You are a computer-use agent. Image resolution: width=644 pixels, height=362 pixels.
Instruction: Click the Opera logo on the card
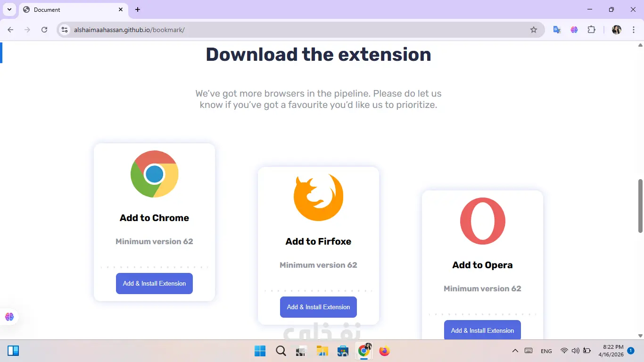point(483,221)
